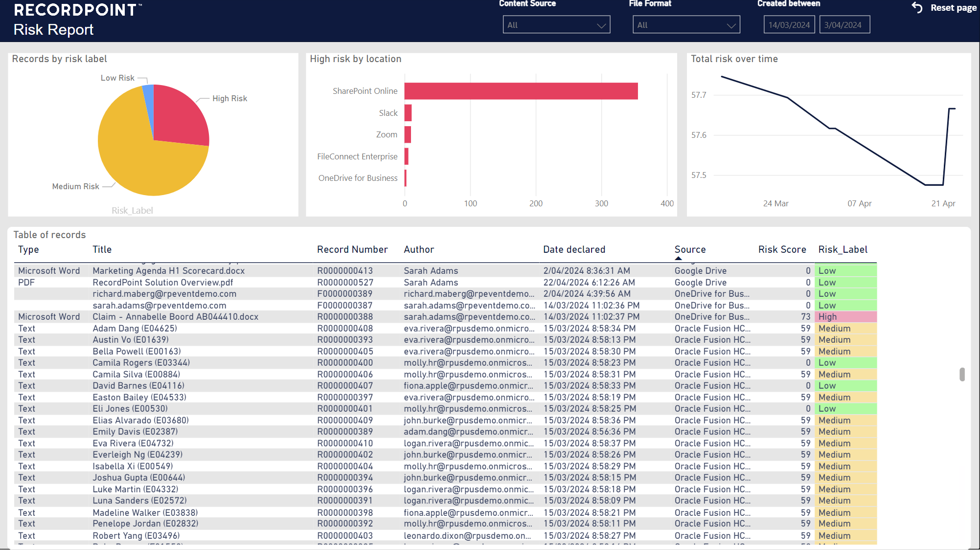This screenshot has height=550, width=980.
Task: Sort table by Title column header
Action: click(x=102, y=249)
